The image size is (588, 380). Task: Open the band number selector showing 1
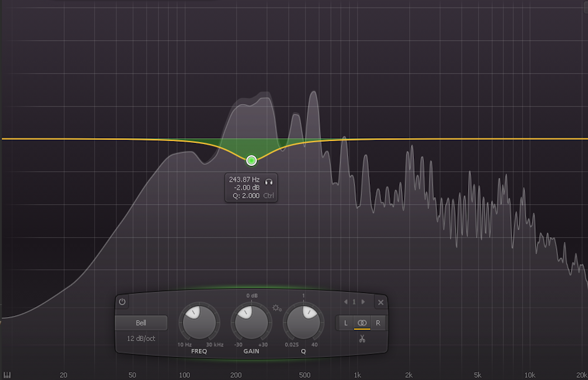point(355,301)
